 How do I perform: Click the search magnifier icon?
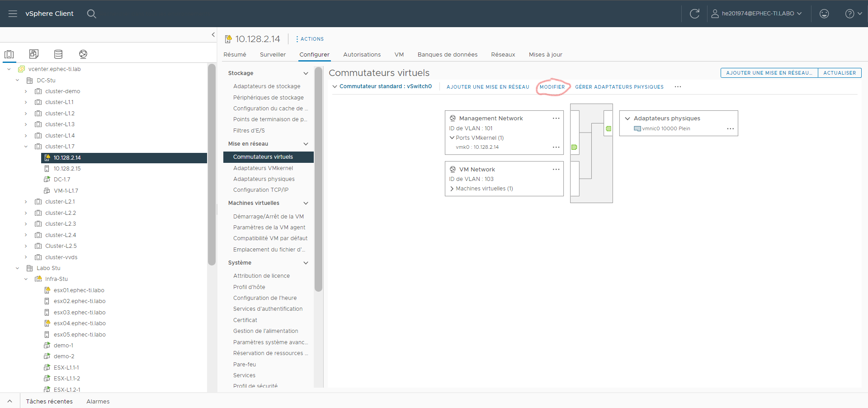coord(91,14)
